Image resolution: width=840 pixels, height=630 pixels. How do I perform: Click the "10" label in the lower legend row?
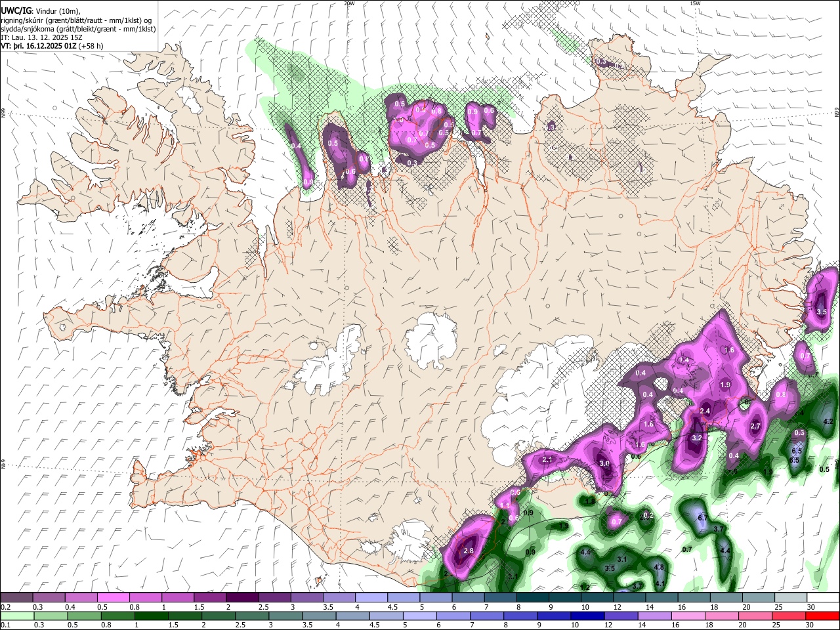(x=575, y=625)
